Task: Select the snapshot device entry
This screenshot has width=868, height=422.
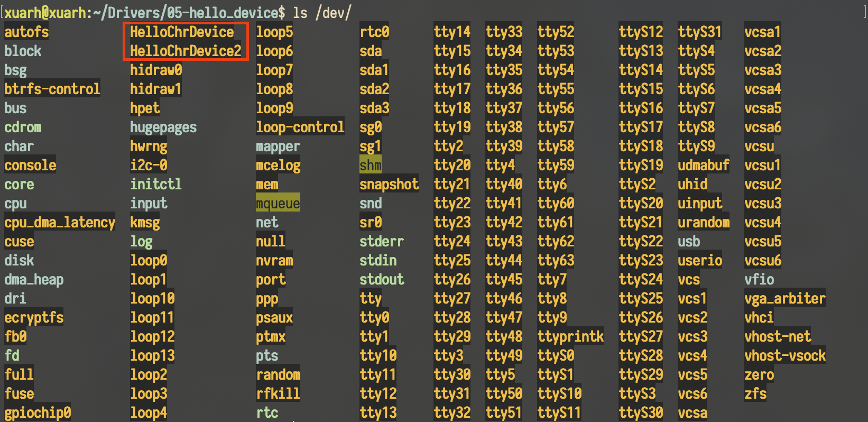Action: [389, 185]
